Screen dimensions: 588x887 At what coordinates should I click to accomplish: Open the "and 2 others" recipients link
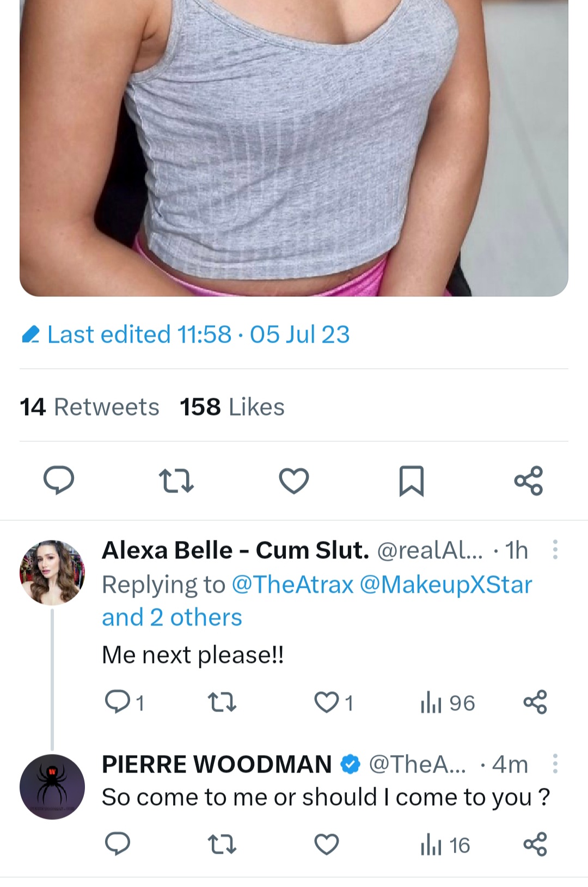tap(172, 617)
